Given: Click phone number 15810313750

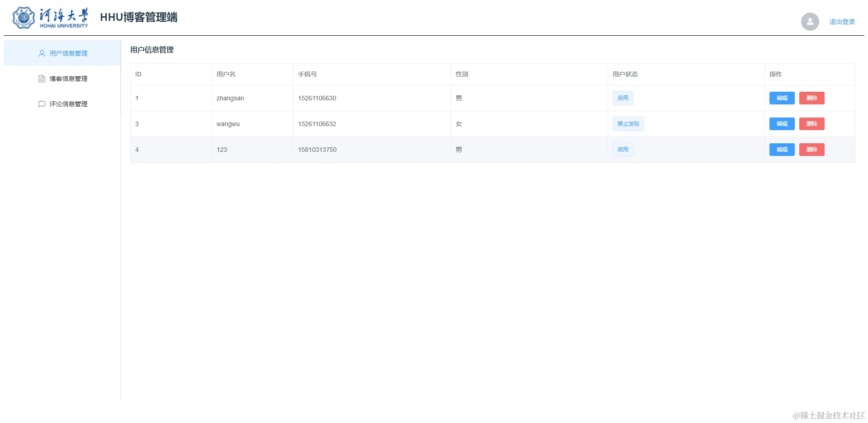Looking at the screenshot, I should pyautogui.click(x=317, y=150).
